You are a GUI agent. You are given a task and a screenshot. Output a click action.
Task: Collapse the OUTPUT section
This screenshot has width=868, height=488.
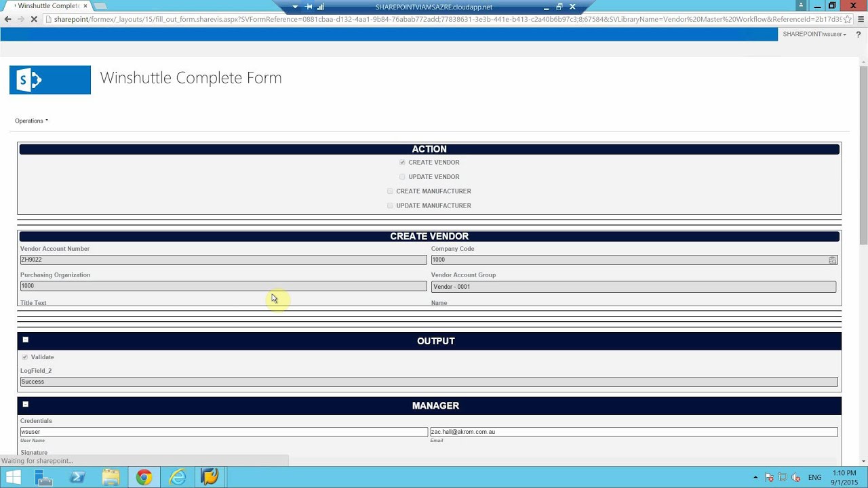(26, 340)
